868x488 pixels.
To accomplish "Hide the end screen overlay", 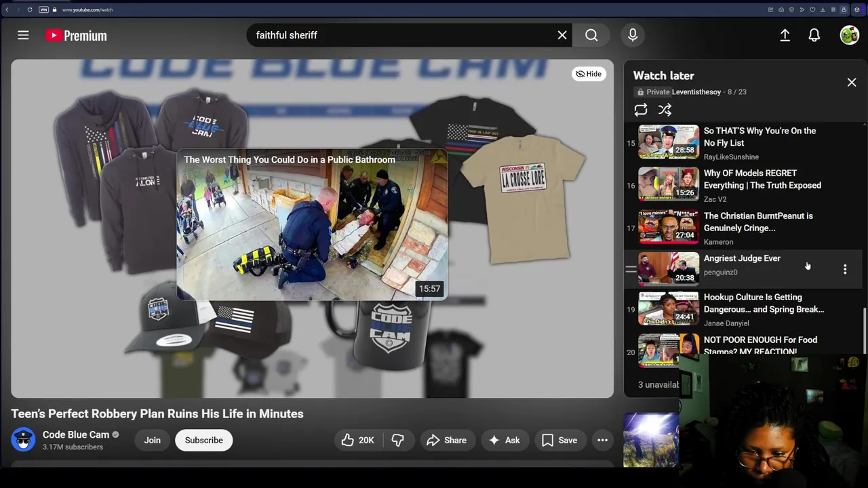I will pyautogui.click(x=588, y=74).
